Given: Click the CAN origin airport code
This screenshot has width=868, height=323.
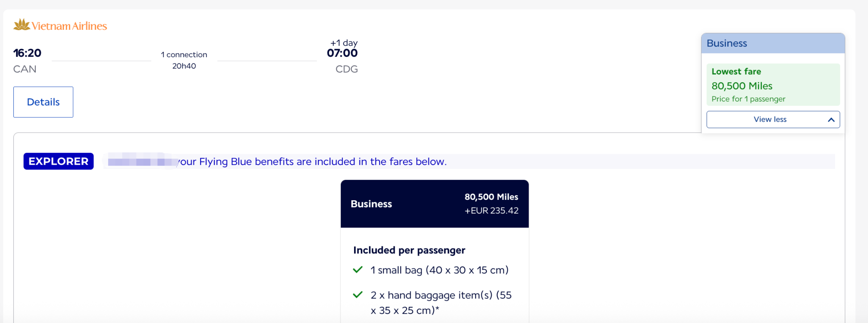Looking at the screenshot, I should [x=25, y=69].
